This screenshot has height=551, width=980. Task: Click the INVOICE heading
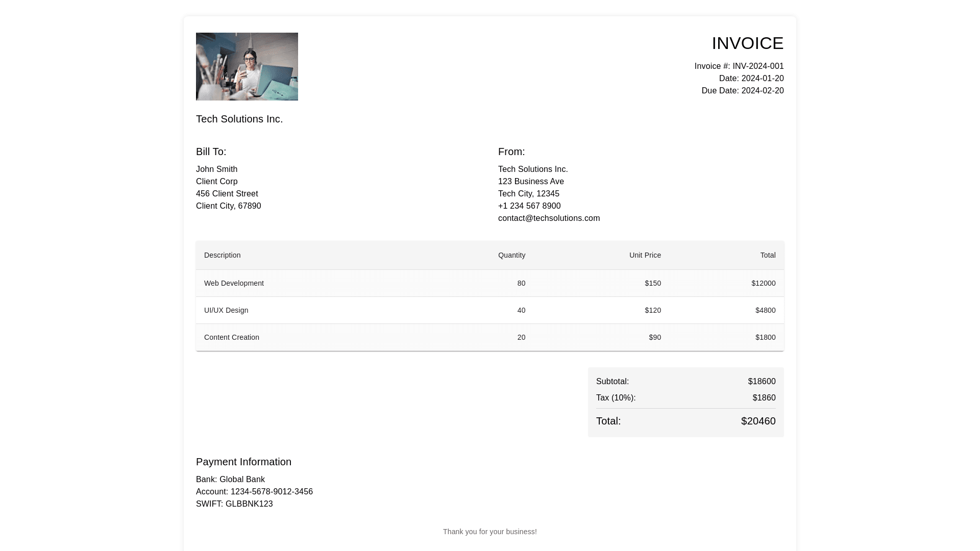point(747,43)
